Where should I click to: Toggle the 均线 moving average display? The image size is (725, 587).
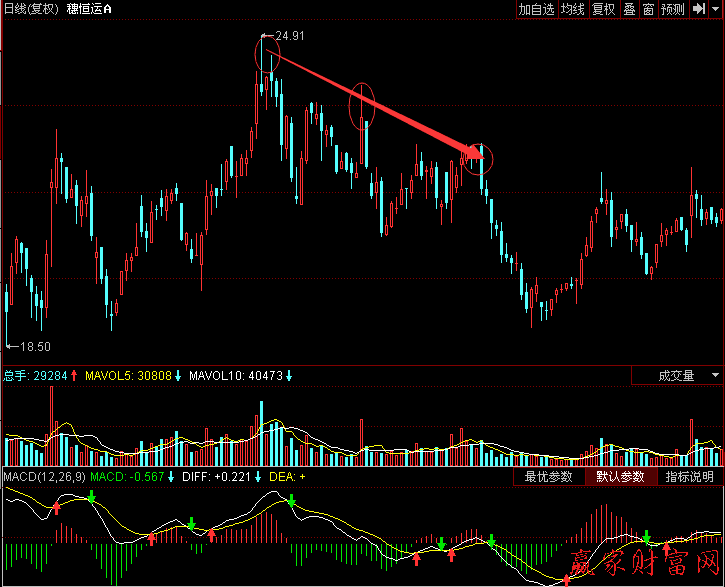click(x=572, y=9)
